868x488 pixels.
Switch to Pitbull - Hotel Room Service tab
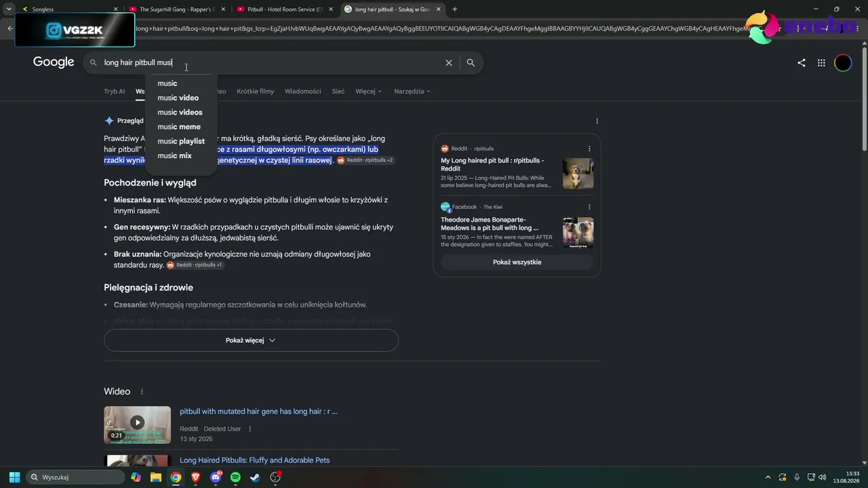[284, 9]
